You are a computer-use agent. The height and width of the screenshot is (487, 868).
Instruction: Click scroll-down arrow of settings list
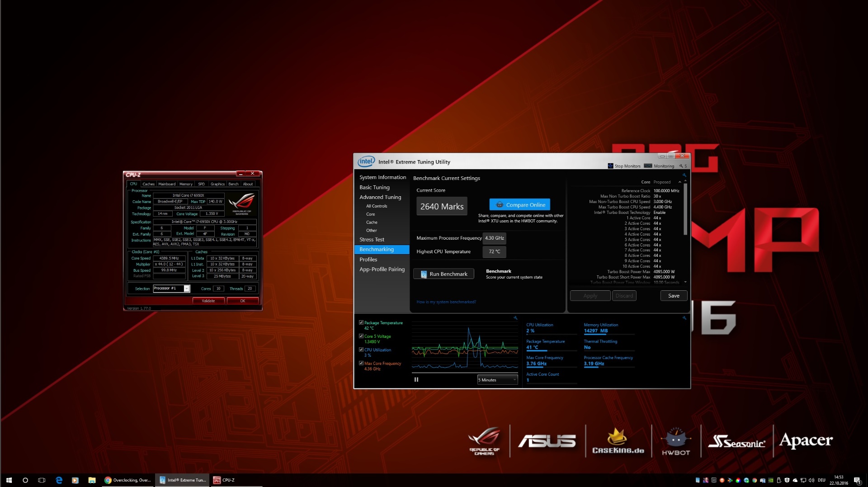(685, 282)
